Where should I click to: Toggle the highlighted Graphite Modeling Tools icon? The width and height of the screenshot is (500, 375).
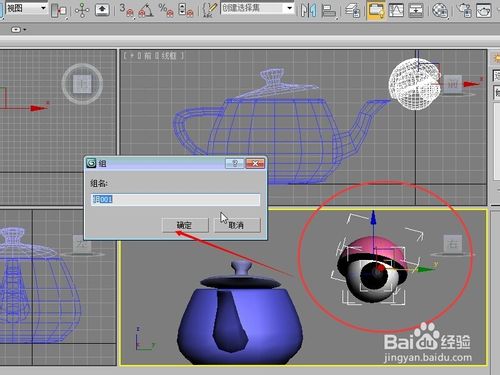[x=376, y=10]
